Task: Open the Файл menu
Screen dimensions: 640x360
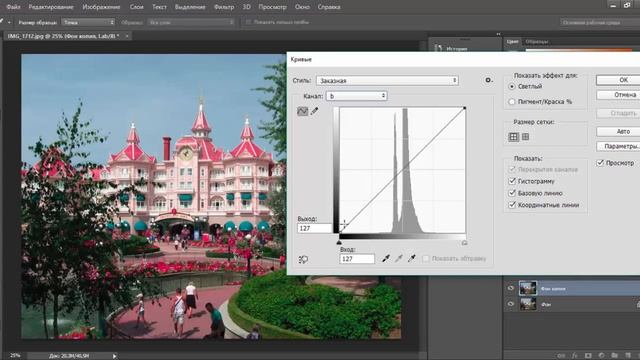Action: coord(13,7)
